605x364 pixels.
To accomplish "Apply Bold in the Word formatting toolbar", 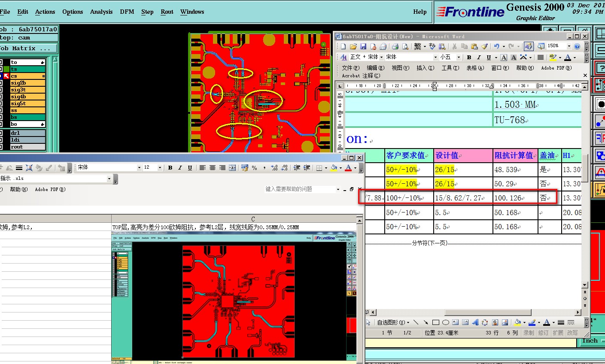I will tap(469, 57).
